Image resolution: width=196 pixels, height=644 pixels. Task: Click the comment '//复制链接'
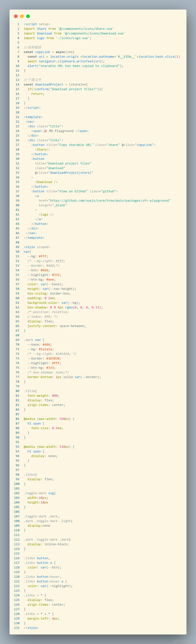click(33, 47)
